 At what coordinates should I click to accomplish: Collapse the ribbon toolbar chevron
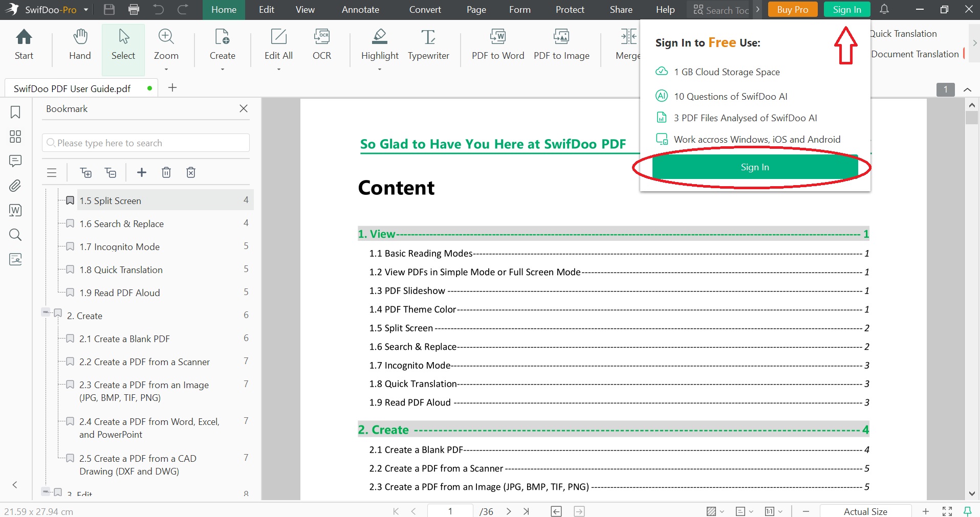tap(967, 89)
